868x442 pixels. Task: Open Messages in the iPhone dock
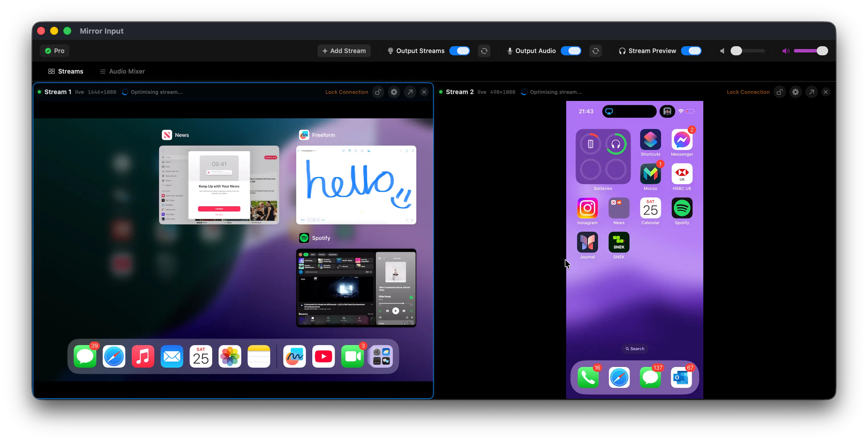pyautogui.click(x=650, y=378)
